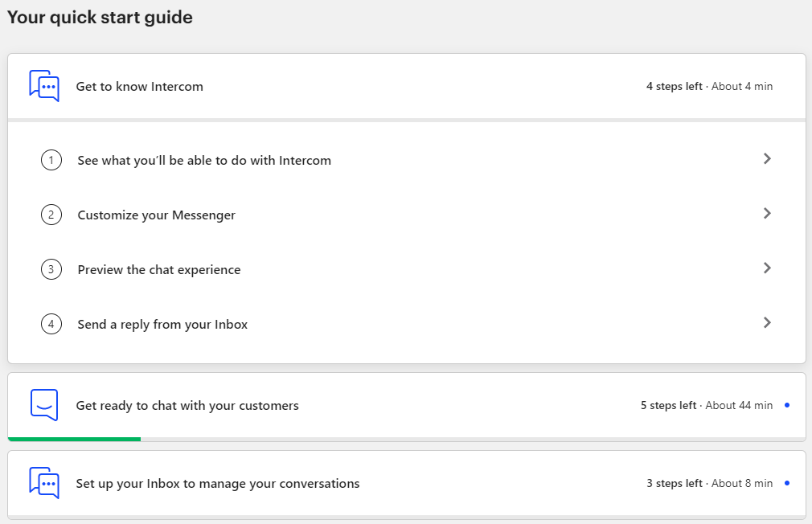Collapse the Get to know Intercom section
812x524 pixels.
tap(407, 87)
